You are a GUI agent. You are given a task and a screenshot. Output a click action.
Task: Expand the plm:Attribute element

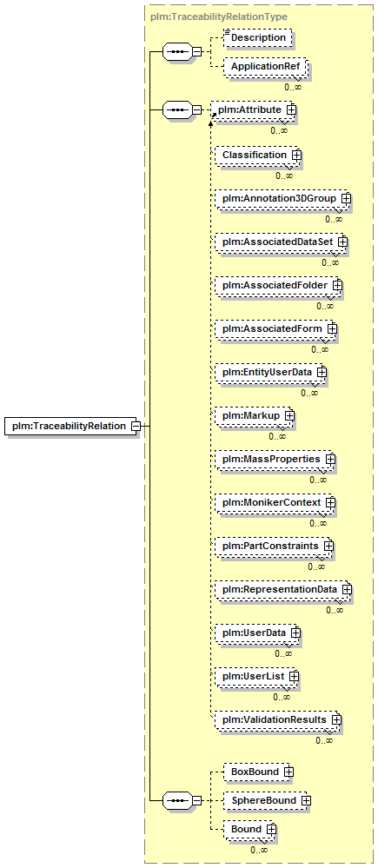pyautogui.click(x=292, y=109)
